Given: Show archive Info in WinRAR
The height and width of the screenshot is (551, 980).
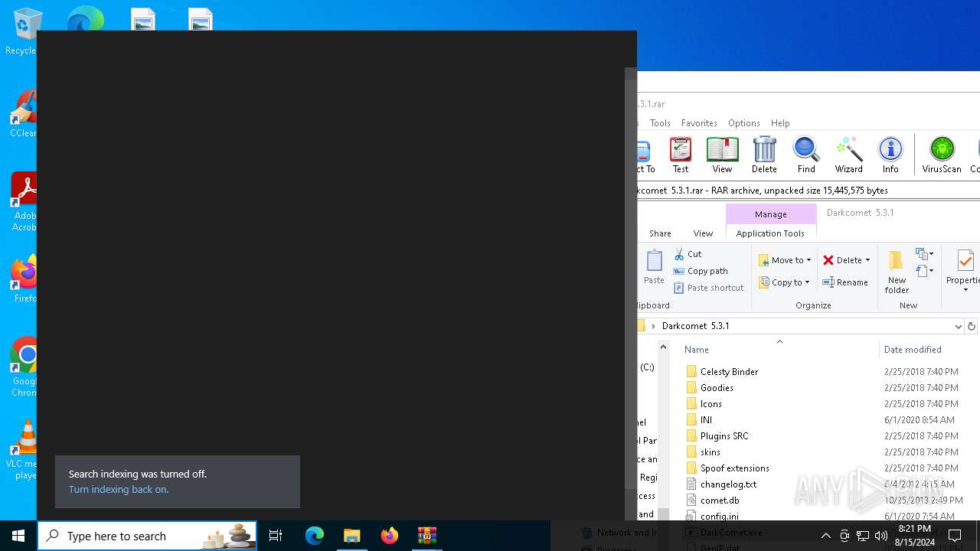Looking at the screenshot, I should [890, 155].
